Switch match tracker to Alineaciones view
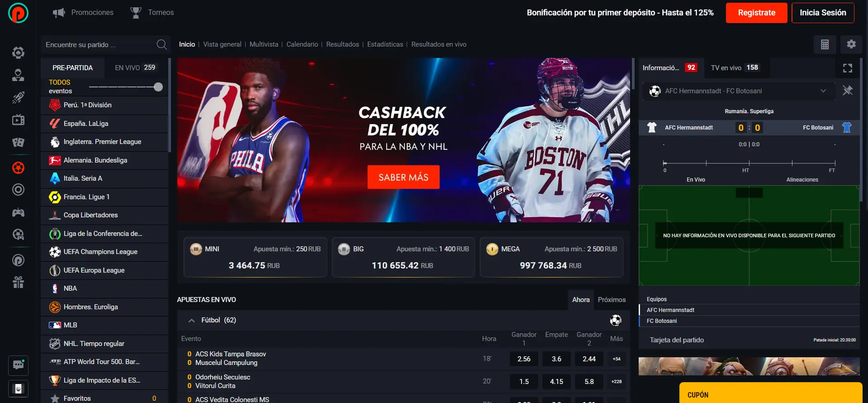The height and width of the screenshot is (403, 868). [802, 180]
